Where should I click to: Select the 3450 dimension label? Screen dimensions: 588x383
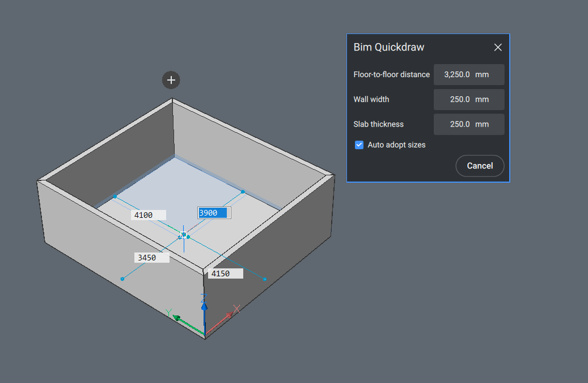(150, 257)
